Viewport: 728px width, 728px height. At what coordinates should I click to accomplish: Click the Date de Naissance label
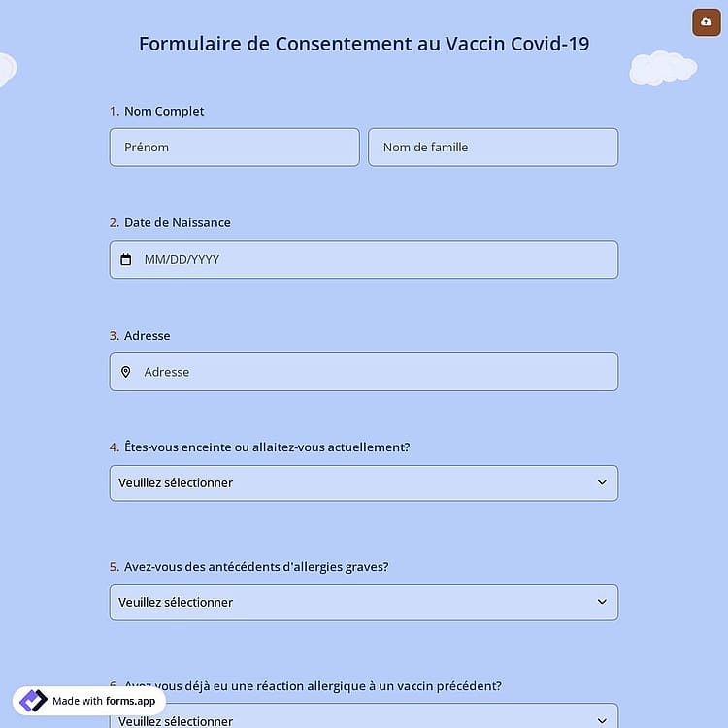tap(178, 222)
